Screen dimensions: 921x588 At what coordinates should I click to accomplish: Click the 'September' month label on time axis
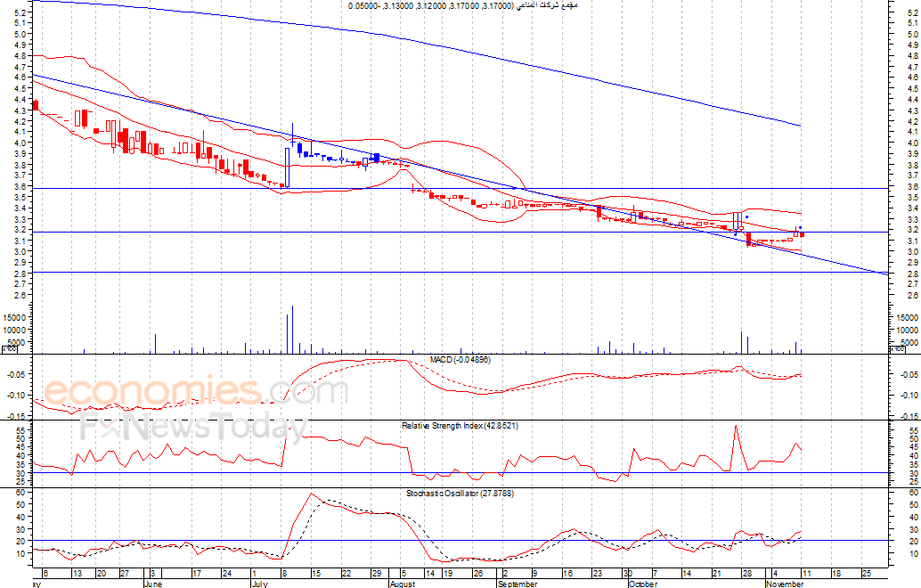(x=518, y=584)
